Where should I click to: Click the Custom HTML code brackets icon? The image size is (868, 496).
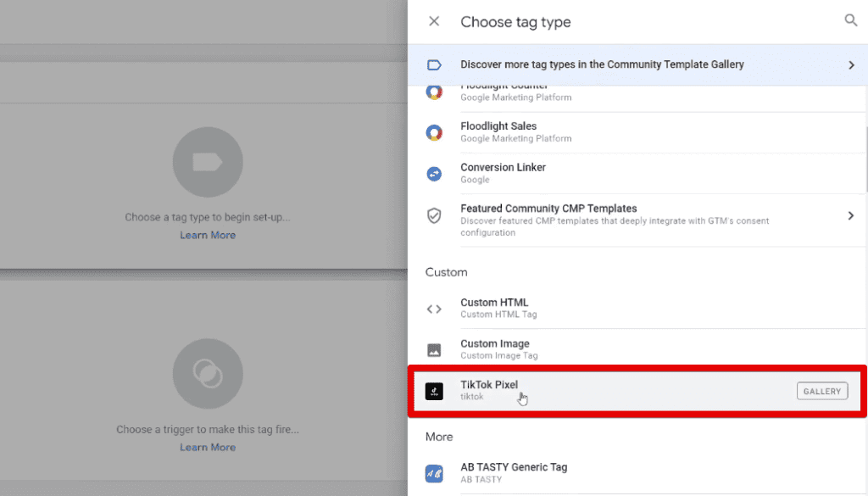pyautogui.click(x=434, y=309)
